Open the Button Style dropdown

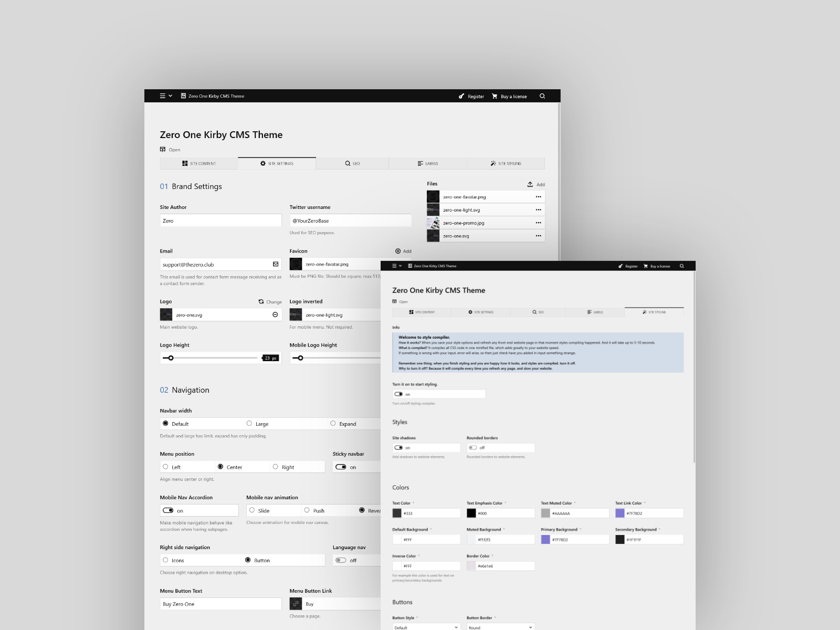425,627
